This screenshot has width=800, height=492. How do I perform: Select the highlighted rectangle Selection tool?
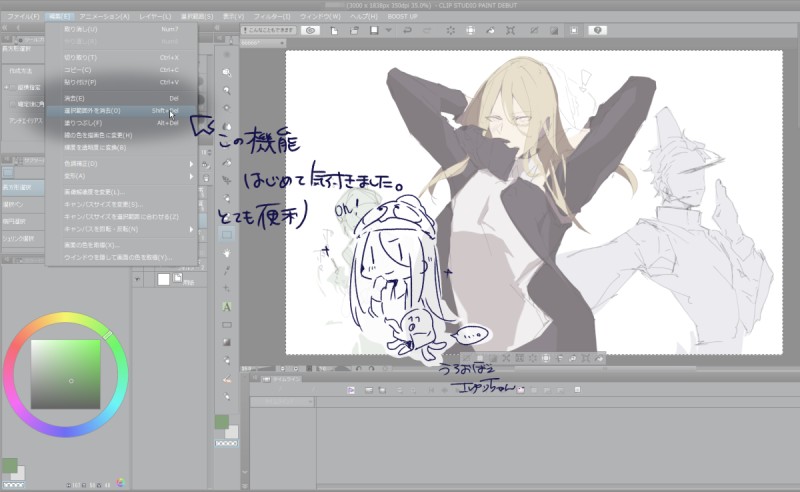point(227,235)
